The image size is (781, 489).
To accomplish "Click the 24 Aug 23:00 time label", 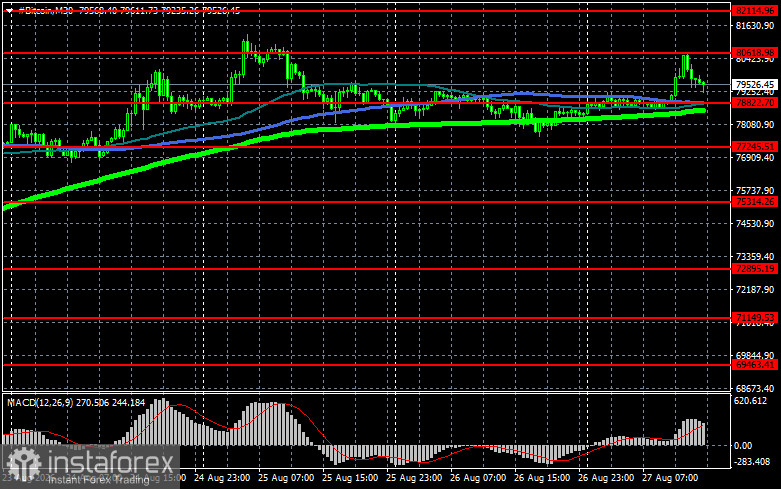I will click(x=222, y=478).
